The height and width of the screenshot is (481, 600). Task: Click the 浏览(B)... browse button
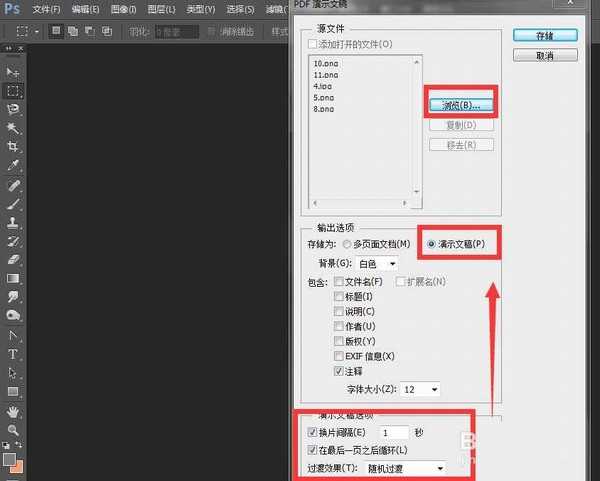pyautogui.click(x=461, y=104)
